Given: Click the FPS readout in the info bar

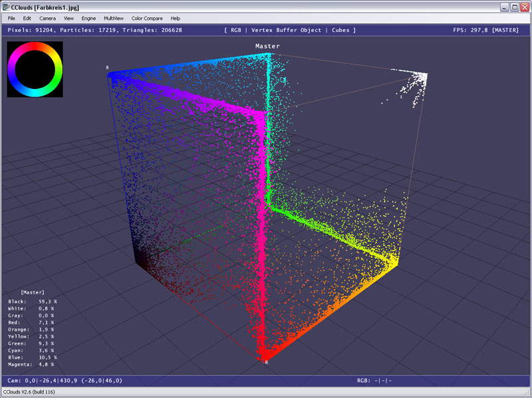Looking at the screenshot, I should click(485, 30).
